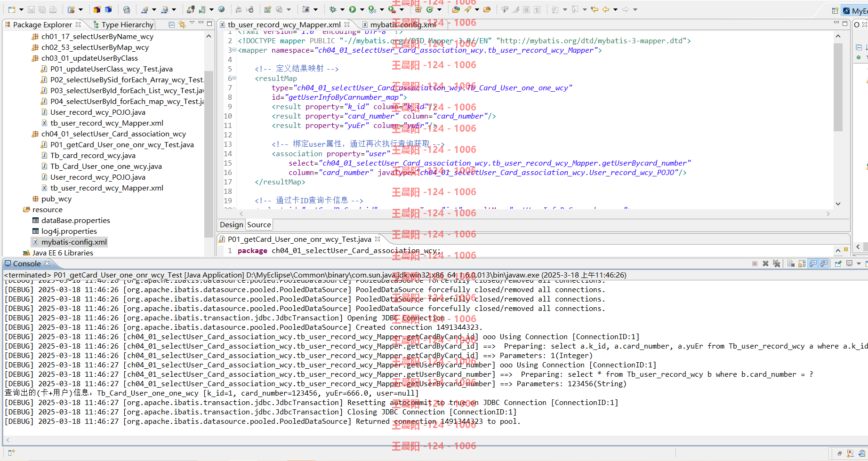Open the Debug dropdown arrow
This screenshot has height=461, width=868.
tap(342, 9)
